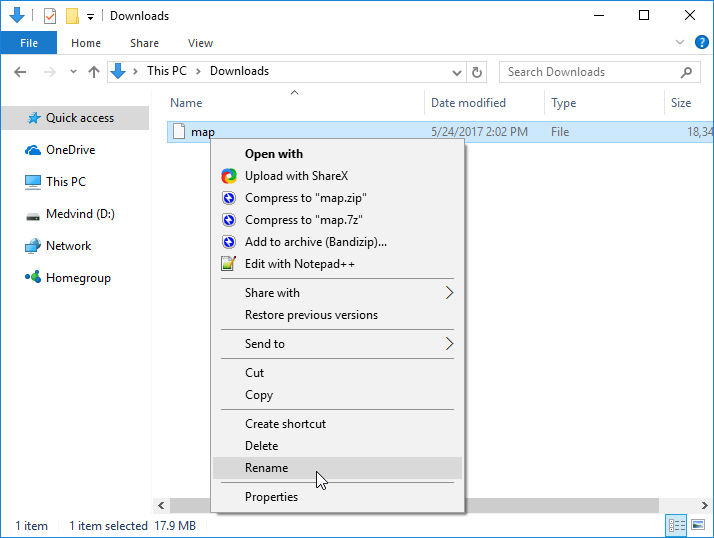Click the chevron before This PC in the address bar

pyautogui.click(x=135, y=72)
